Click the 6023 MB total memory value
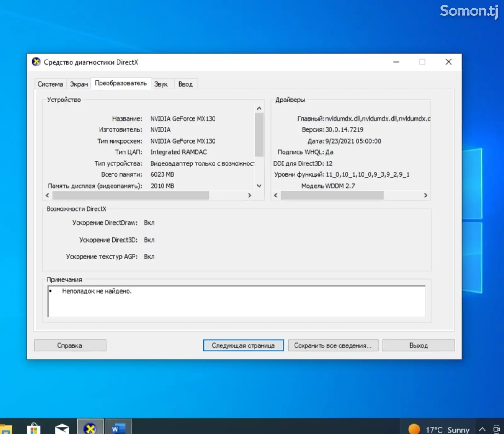Viewport: 504px width, 434px height. pyautogui.click(x=162, y=174)
